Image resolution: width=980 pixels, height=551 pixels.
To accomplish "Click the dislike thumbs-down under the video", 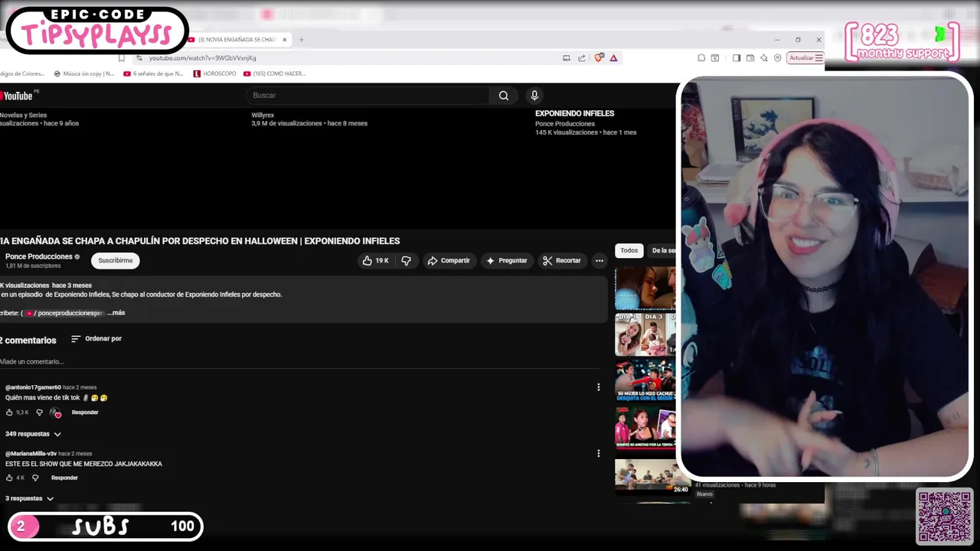I will [x=406, y=261].
